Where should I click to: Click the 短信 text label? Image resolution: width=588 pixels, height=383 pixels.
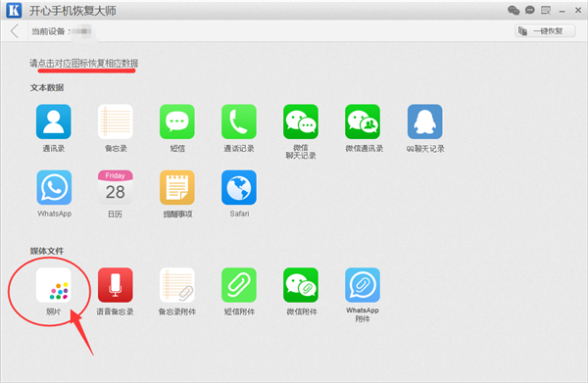click(177, 149)
